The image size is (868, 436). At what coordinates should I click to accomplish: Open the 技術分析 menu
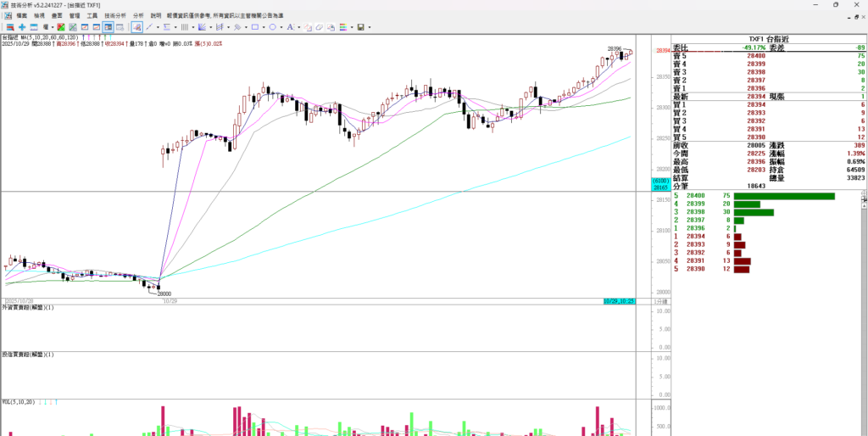(114, 15)
